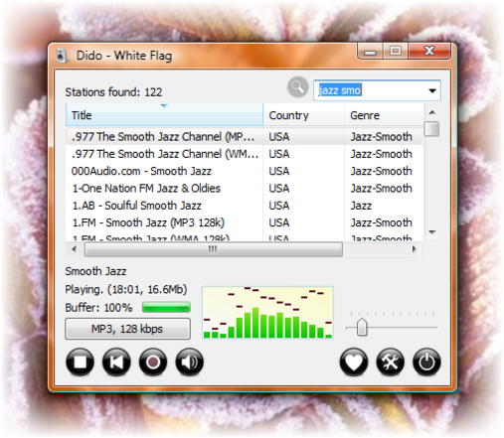Click the volume slider handle

pos(362,327)
